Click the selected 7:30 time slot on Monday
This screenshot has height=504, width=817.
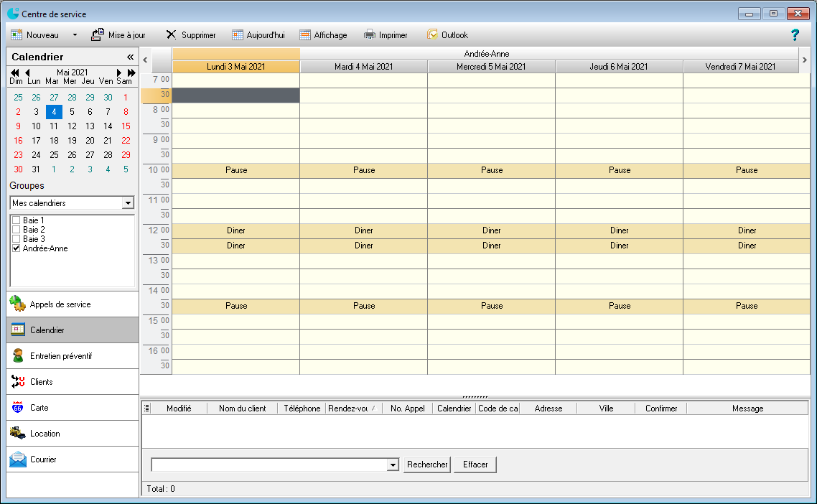236,95
